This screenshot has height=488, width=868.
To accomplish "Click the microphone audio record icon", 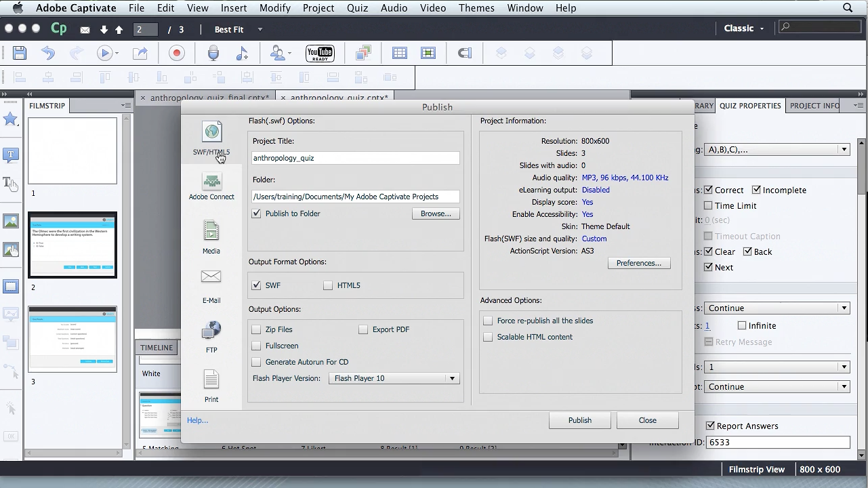I will point(213,54).
